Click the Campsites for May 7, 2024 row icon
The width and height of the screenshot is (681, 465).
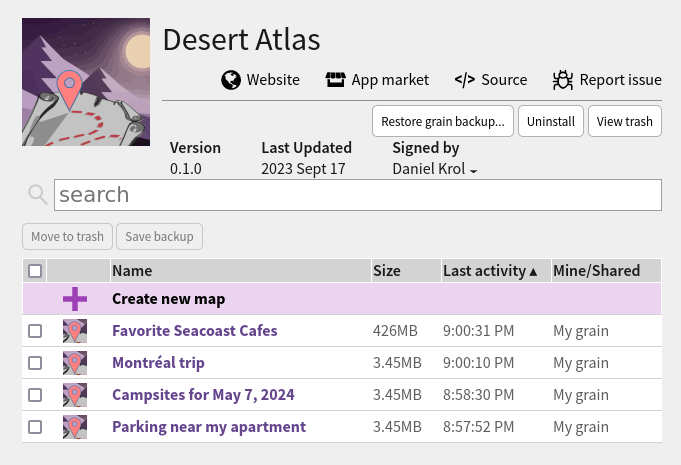pyautogui.click(x=75, y=395)
